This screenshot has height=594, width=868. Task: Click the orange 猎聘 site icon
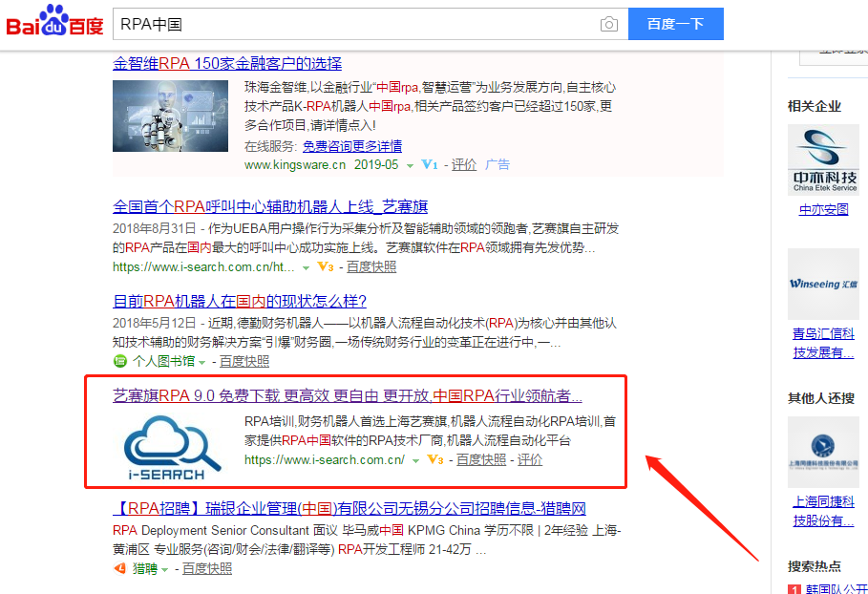tap(120, 568)
